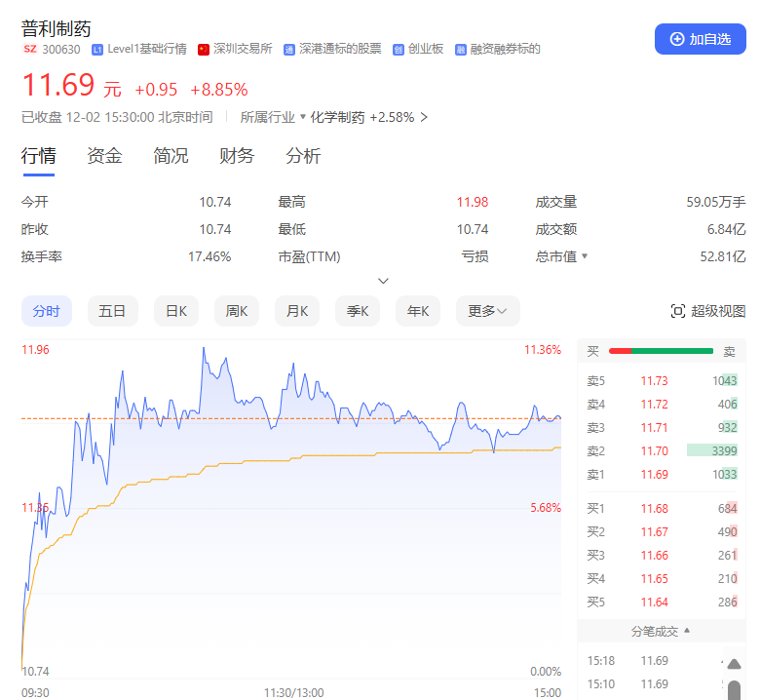This screenshot has width=761, height=700.
Task: Open the 更多 chart period dropdown
Action: click(488, 311)
